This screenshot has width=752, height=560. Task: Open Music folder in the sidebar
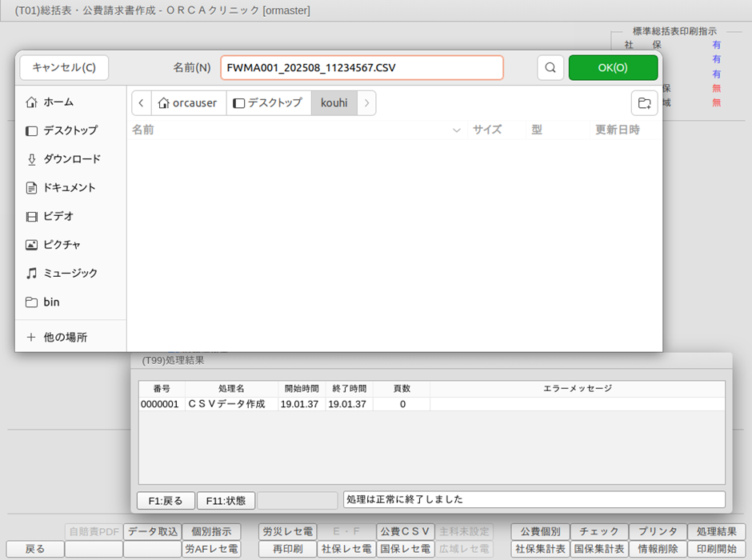pyautogui.click(x=70, y=274)
